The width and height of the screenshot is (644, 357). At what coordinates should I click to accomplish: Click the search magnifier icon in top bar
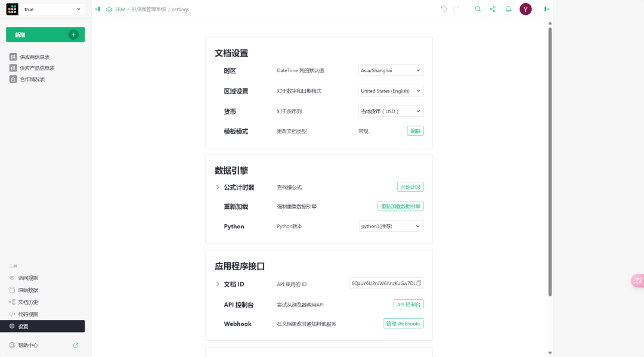tap(478, 9)
